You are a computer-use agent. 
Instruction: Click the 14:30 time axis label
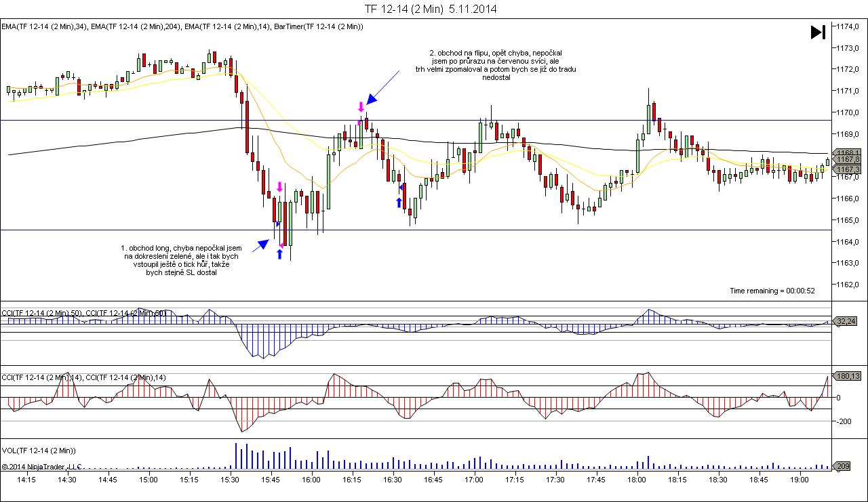[x=67, y=480]
